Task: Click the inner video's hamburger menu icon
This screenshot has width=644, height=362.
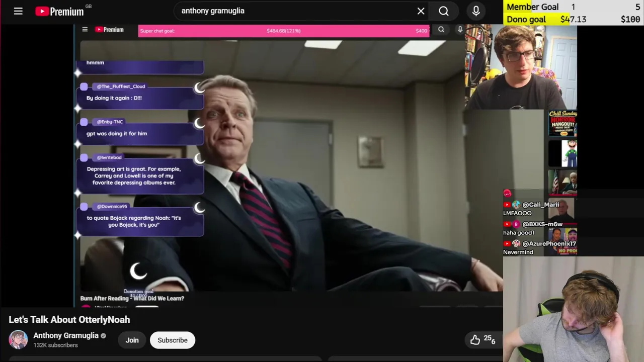Action: click(85, 30)
